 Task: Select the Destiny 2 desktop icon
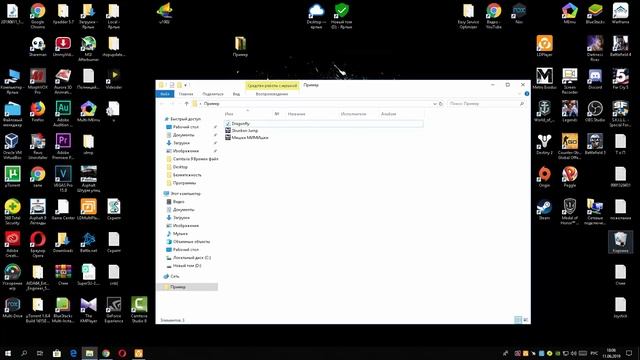544,144
